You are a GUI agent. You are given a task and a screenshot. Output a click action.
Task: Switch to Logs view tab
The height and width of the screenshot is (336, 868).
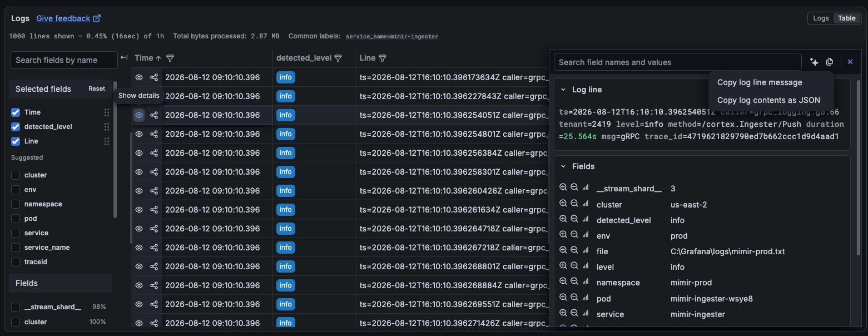click(x=821, y=18)
